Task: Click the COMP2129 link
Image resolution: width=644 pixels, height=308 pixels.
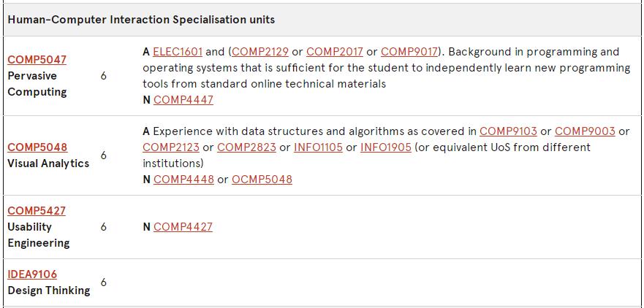Action: [260, 52]
